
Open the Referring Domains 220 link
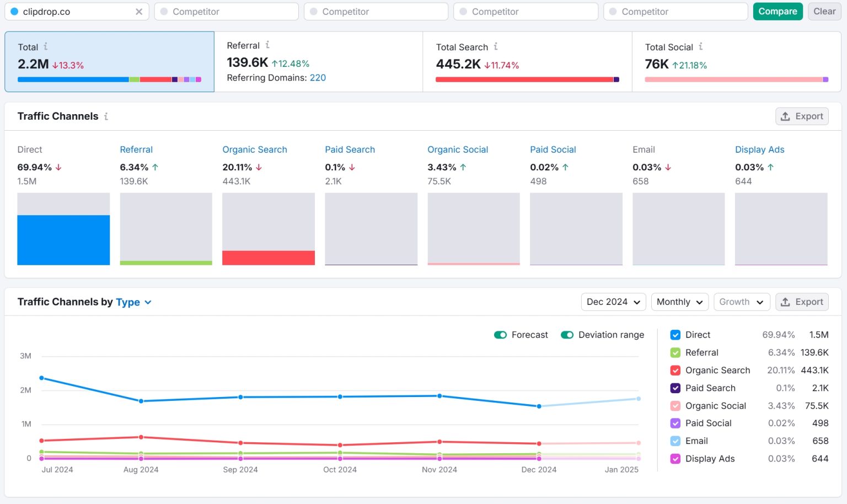(318, 78)
